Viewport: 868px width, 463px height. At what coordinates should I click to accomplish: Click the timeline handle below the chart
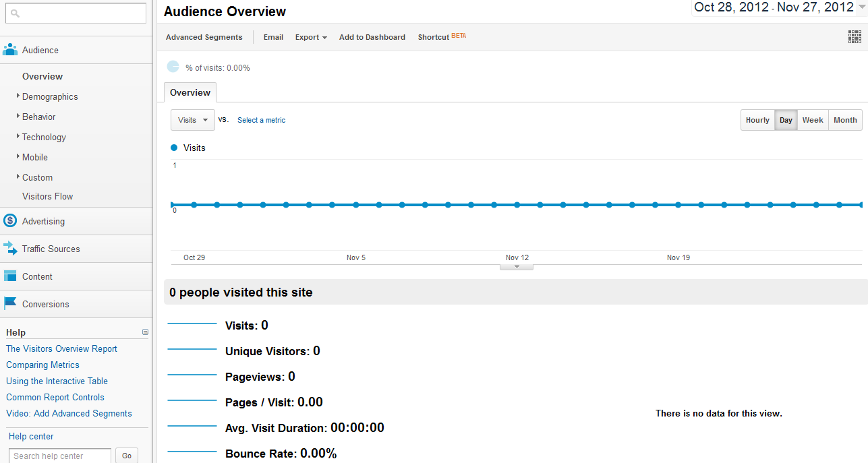(517, 267)
